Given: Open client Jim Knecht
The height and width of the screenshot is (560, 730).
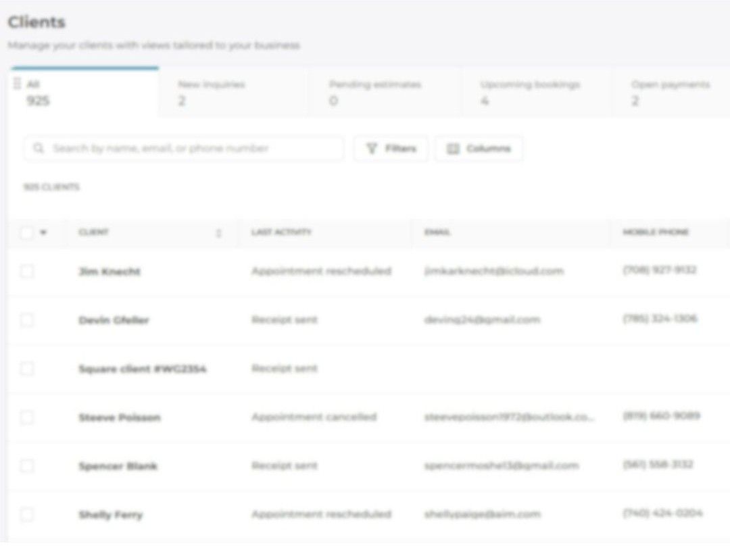Looking at the screenshot, I should point(109,272).
